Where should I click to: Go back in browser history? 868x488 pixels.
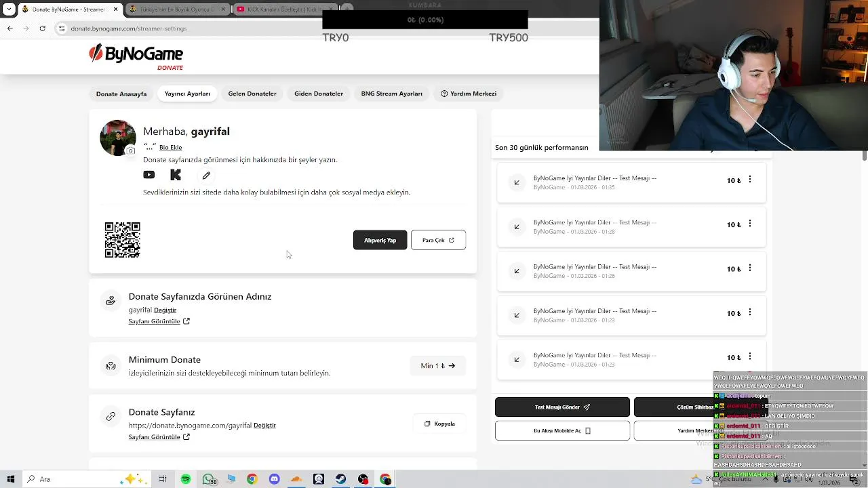[9, 28]
